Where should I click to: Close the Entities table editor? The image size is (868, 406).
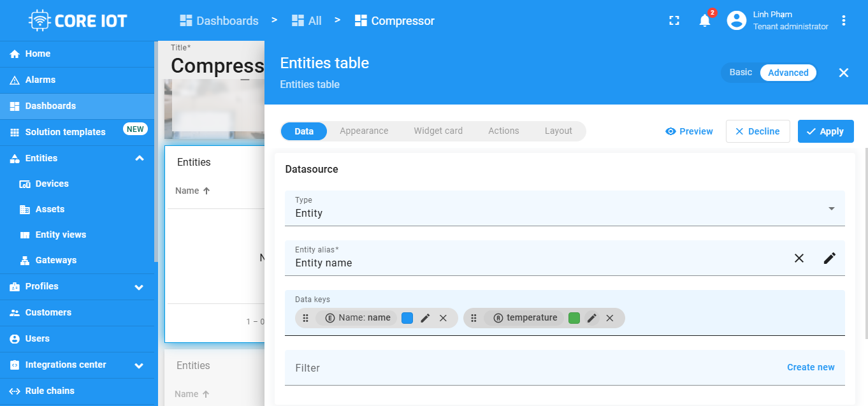844,73
